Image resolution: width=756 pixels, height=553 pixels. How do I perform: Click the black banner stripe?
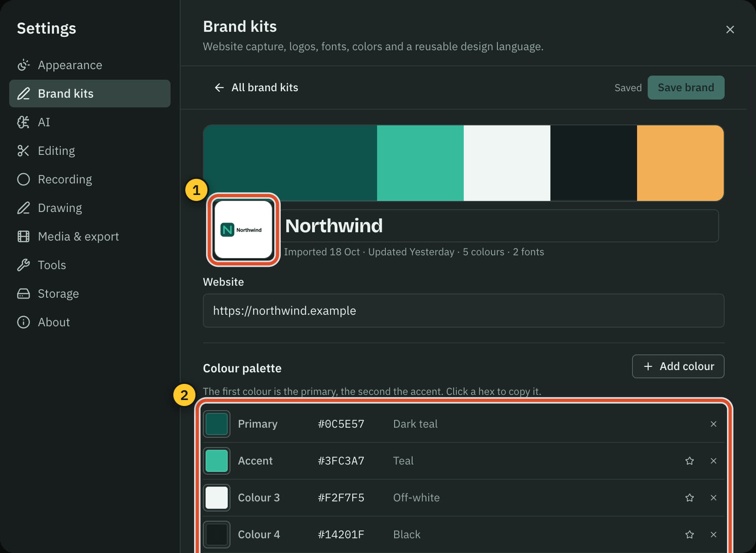(593, 163)
